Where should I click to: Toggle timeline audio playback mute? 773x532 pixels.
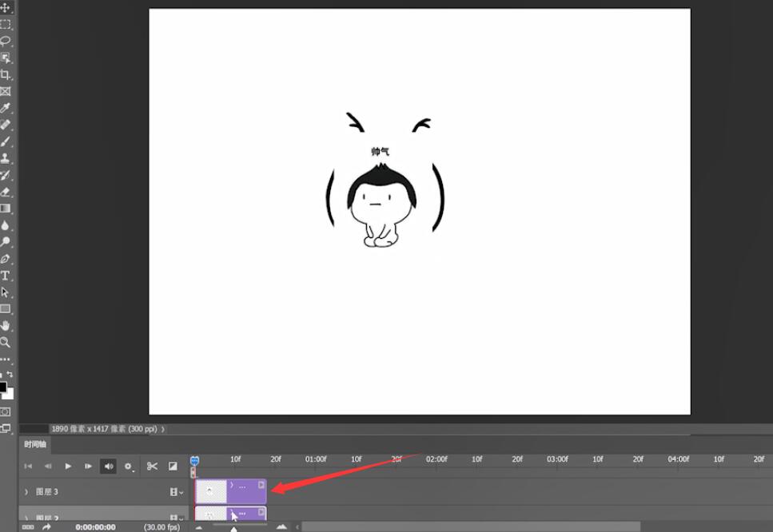tap(108, 466)
